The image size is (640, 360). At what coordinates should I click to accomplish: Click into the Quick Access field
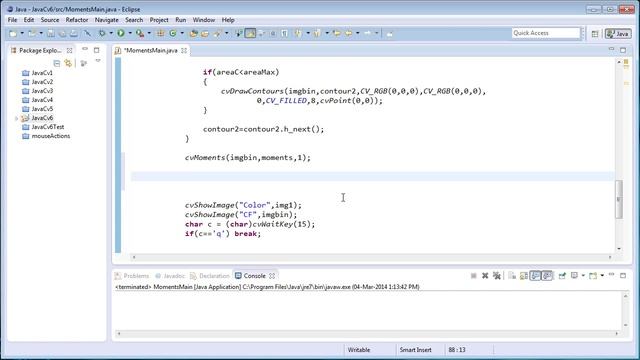pyautogui.click(x=546, y=33)
